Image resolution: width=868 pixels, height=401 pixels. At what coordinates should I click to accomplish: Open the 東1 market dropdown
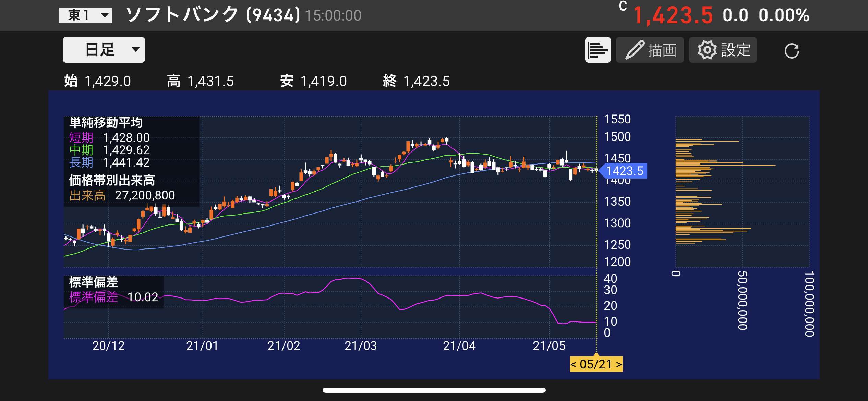pyautogui.click(x=85, y=15)
